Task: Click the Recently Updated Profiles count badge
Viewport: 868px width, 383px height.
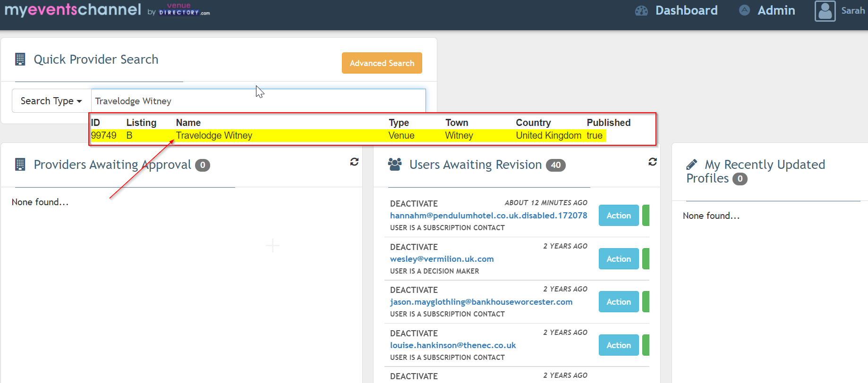Action: (740, 179)
